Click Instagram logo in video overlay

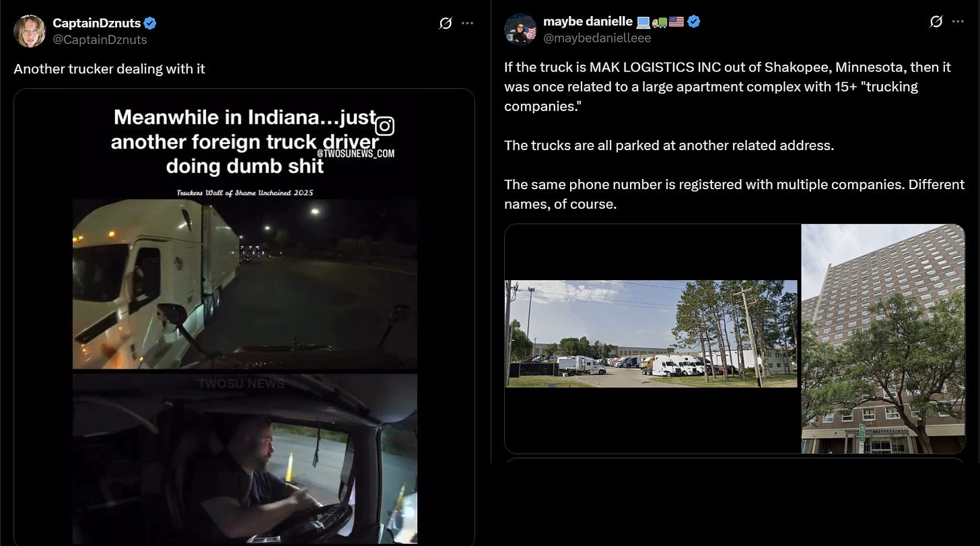click(385, 126)
